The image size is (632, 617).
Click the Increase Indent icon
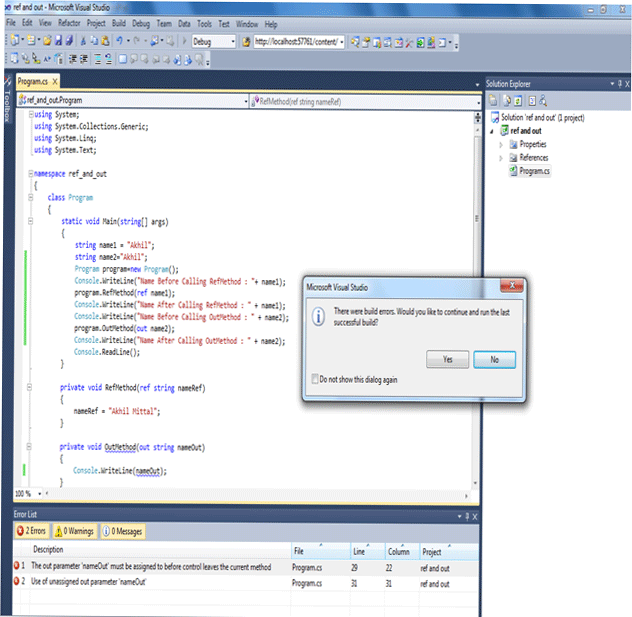[x=84, y=59]
